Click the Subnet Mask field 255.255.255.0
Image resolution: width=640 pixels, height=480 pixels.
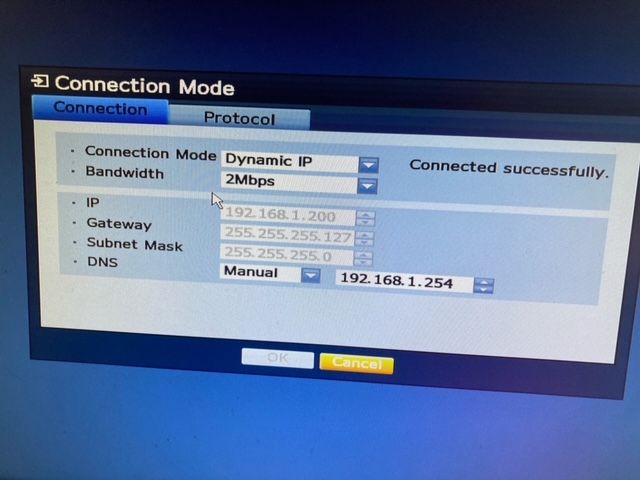click(287, 256)
